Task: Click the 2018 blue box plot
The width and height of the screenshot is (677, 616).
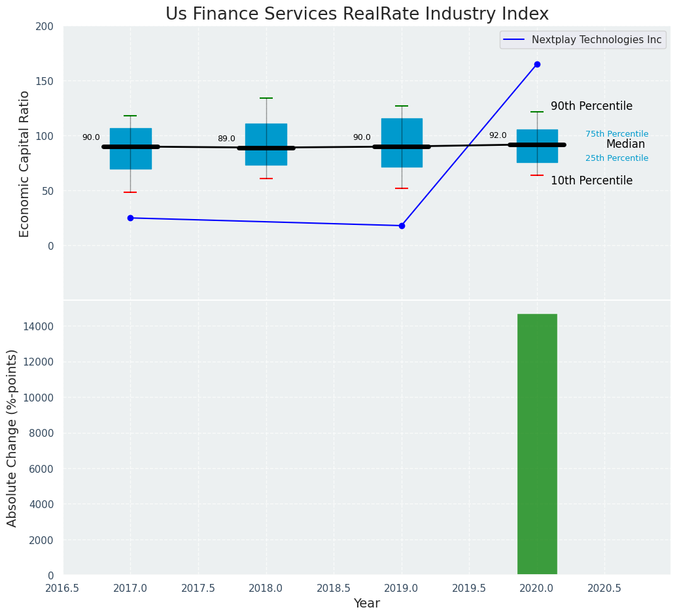Action: [x=266, y=144]
